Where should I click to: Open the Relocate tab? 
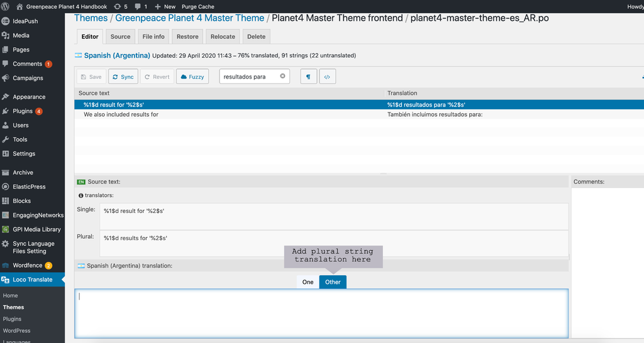point(223,36)
